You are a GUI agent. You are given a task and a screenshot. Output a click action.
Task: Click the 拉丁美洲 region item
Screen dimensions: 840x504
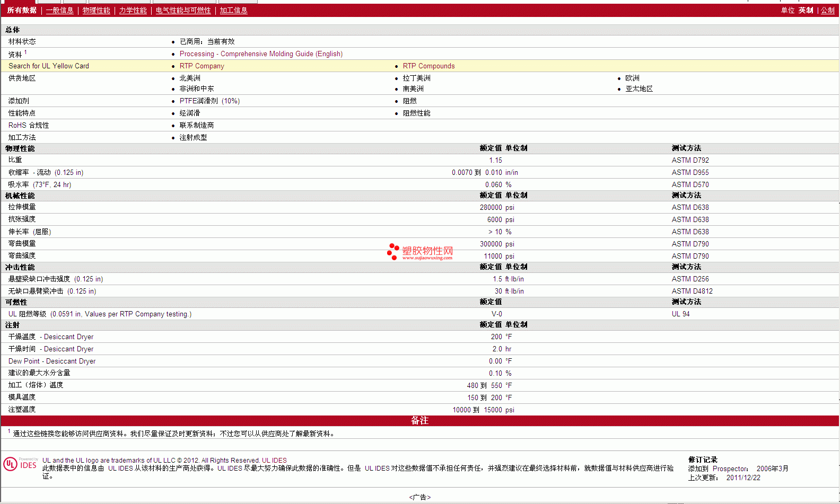416,78
